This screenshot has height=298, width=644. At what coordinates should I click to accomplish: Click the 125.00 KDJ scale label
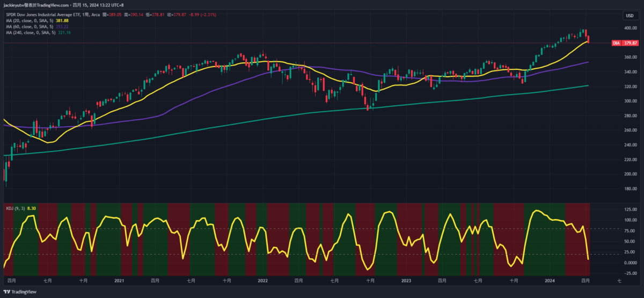630,209
